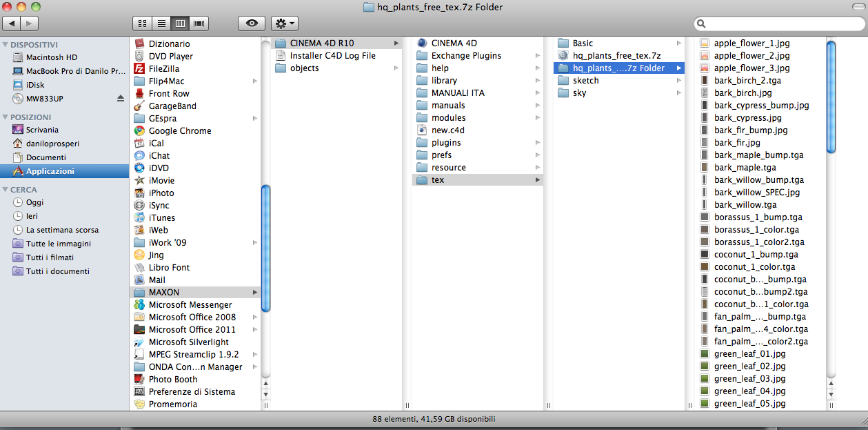Eject the MW833UP disc

pyautogui.click(x=121, y=99)
